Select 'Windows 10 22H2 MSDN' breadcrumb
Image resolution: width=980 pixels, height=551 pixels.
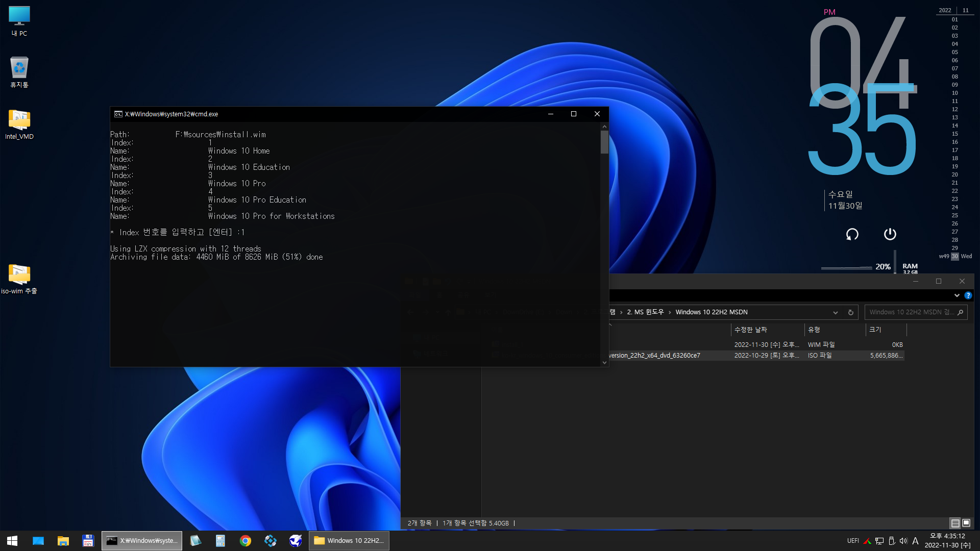click(x=712, y=312)
